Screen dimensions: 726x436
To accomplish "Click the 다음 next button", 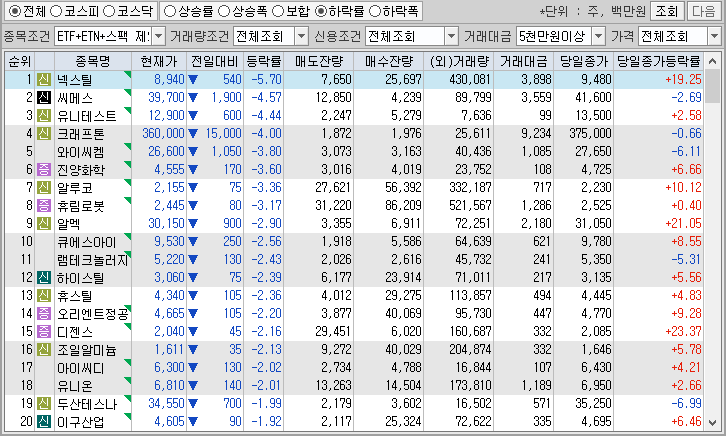I will coord(704,11).
